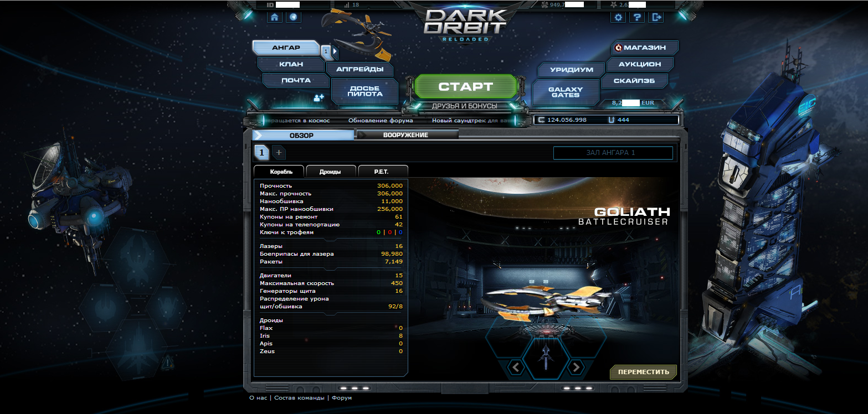Open news item Новый саундтрек

coord(472,120)
